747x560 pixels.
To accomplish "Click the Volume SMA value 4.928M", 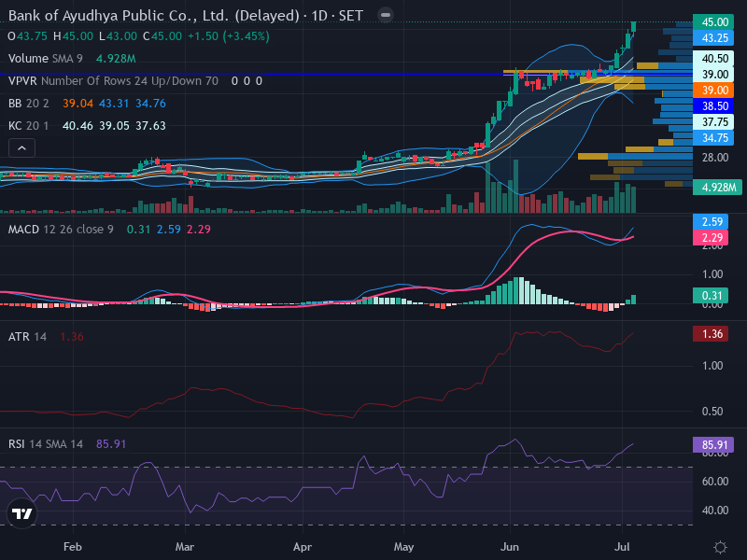I will 116,59.
